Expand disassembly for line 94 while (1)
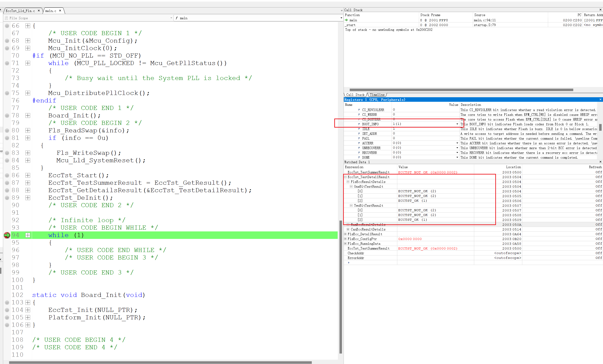 (x=28, y=235)
